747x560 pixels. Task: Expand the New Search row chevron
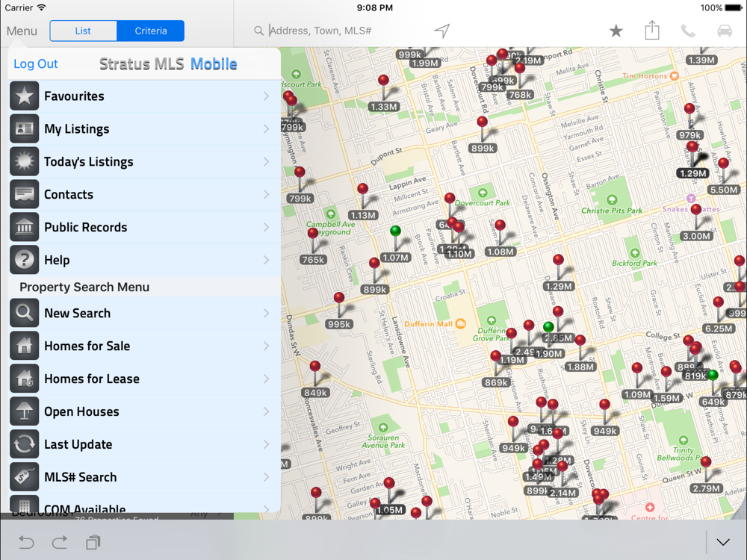267,314
